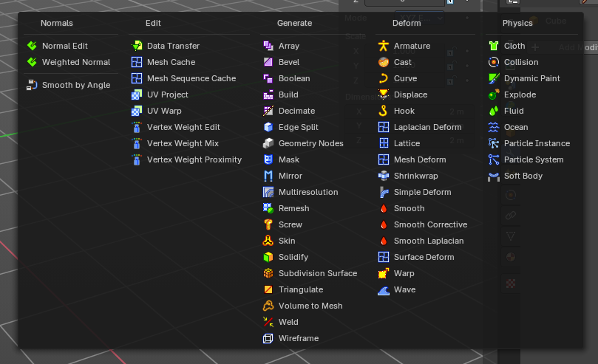Click the Shrinkwrap modifier icon

384,176
